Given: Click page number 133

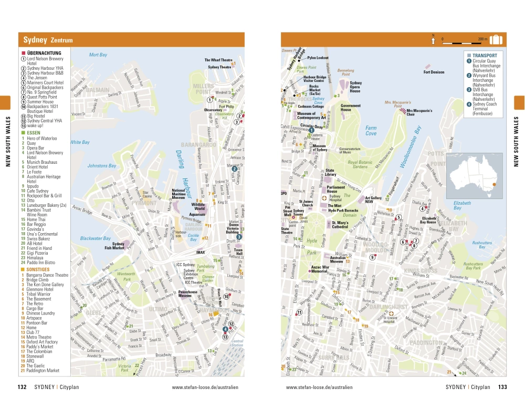Looking at the screenshot, I should tap(502, 387).
